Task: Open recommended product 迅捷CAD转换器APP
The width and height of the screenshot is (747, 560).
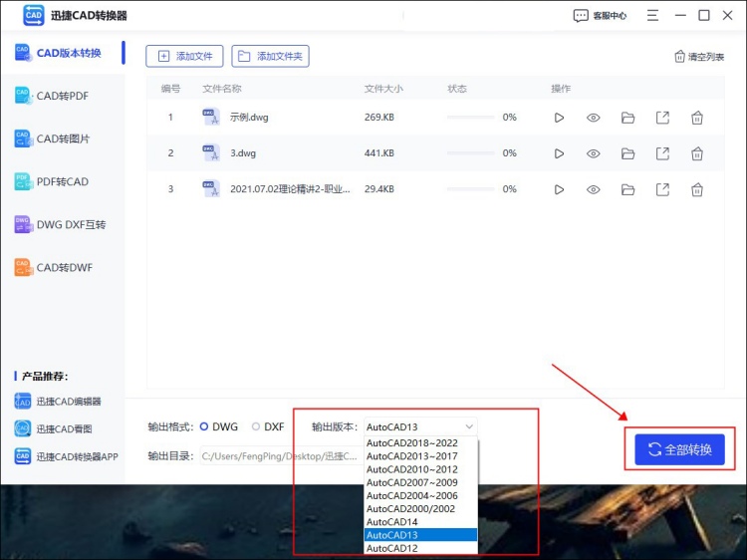Action: pos(66,456)
